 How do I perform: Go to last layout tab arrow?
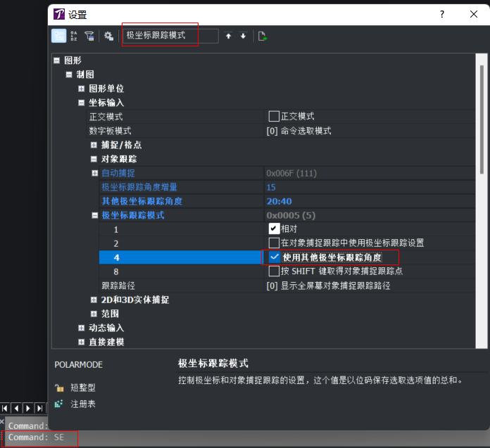(40, 407)
